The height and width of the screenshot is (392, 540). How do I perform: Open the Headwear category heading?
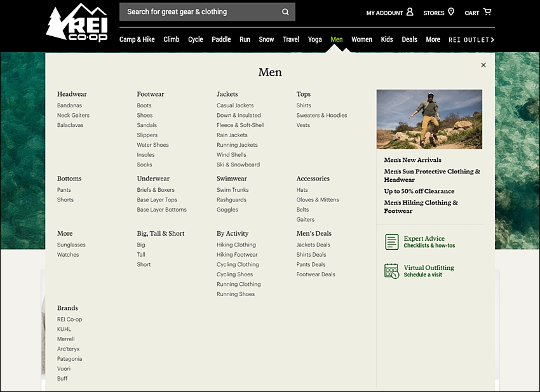(x=72, y=94)
